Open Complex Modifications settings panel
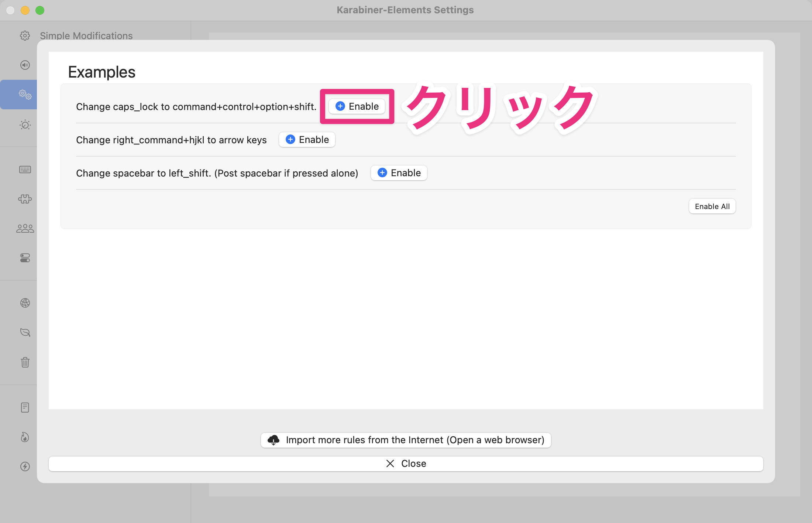Screen dimensions: 812x523 click(25, 94)
